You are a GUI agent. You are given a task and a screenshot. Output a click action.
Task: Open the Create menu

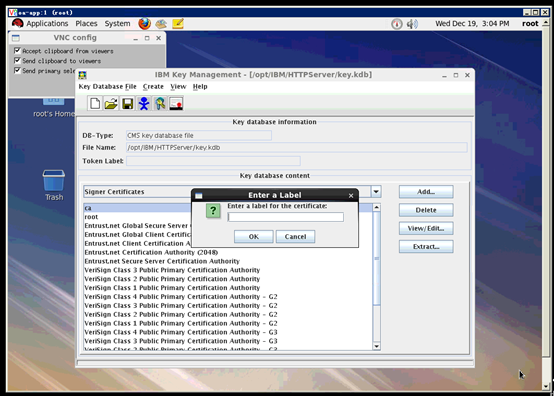pos(153,87)
